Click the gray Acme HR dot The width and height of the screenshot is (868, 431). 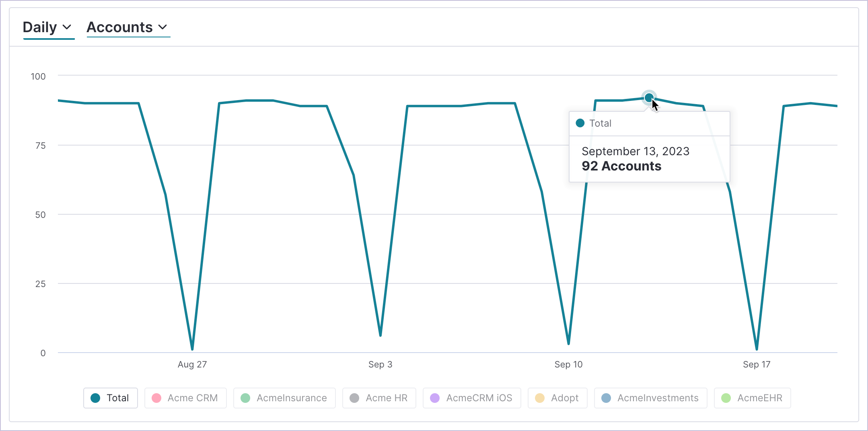(x=354, y=398)
